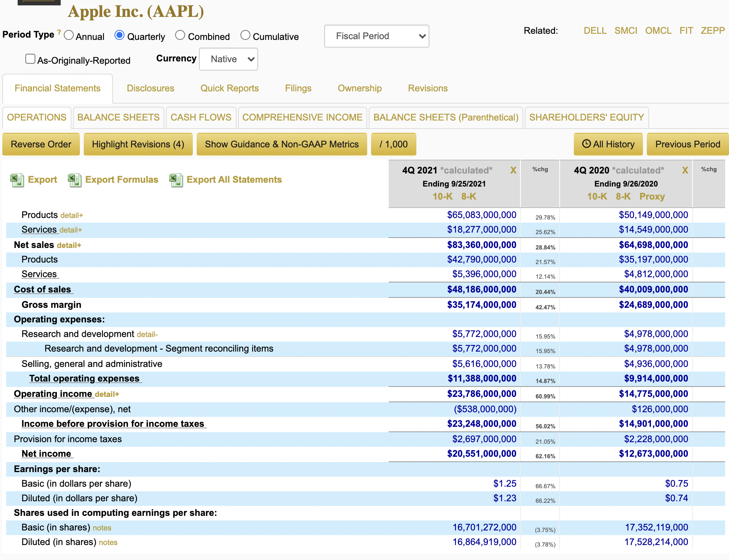Viewport: 729px width, 560px height.
Task: Open the Quick Reports tab
Action: pyautogui.click(x=229, y=88)
